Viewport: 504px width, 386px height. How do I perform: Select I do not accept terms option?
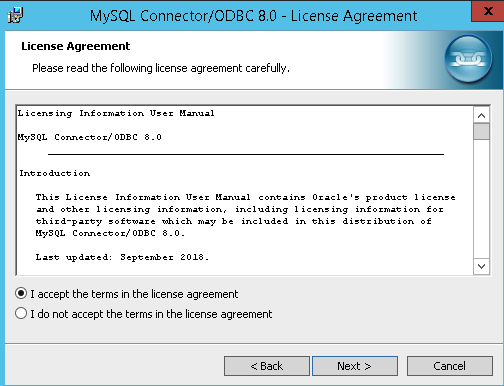click(x=21, y=314)
